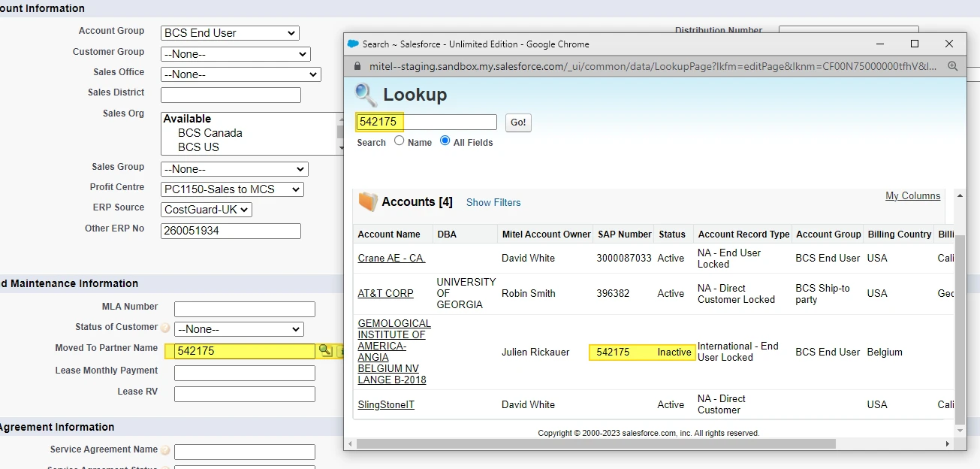This screenshot has width=980, height=469.
Task: Click the Lookup magnifier logo icon
Action: pyautogui.click(x=366, y=95)
